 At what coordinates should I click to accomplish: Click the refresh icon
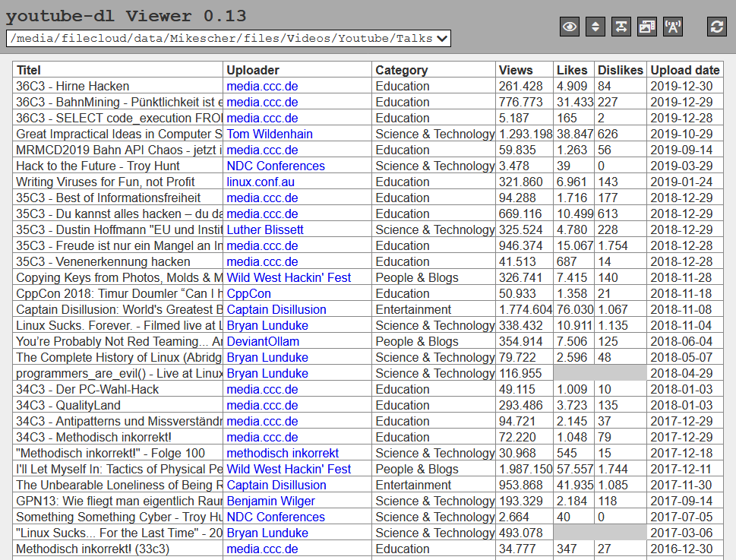(x=716, y=27)
